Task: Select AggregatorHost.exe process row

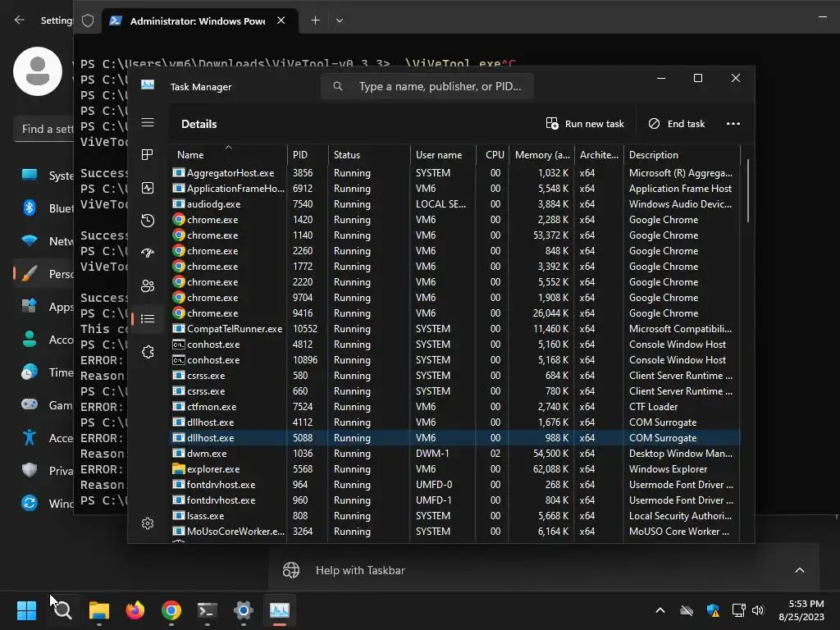Action: (x=454, y=173)
